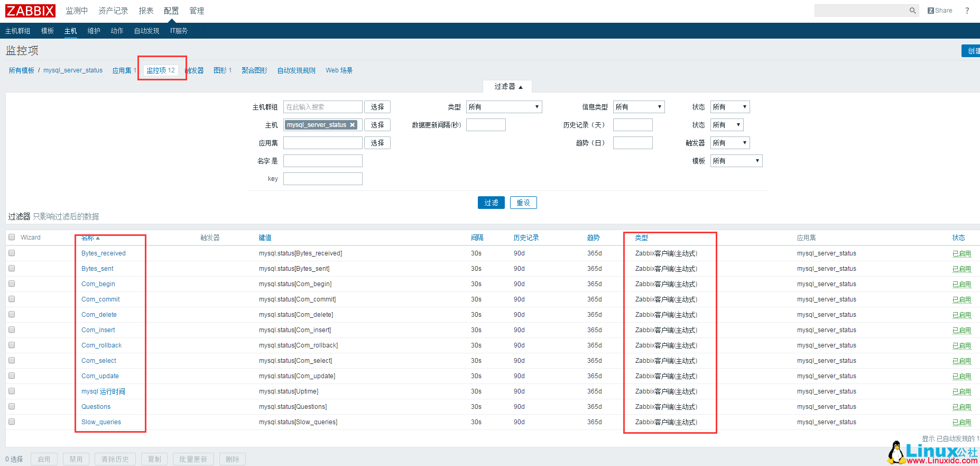
Task: Switch to 图形 tab
Action: click(x=220, y=70)
